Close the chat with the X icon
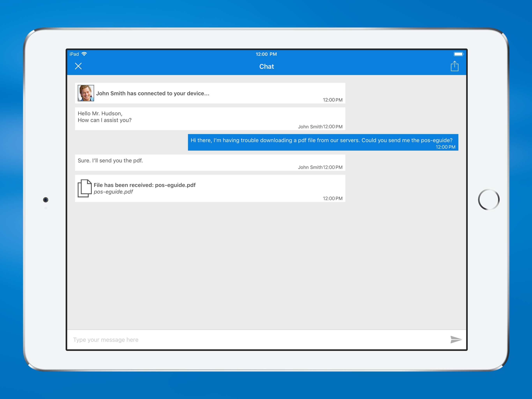This screenshot has height=399, width=532. [x=78, y=66]
